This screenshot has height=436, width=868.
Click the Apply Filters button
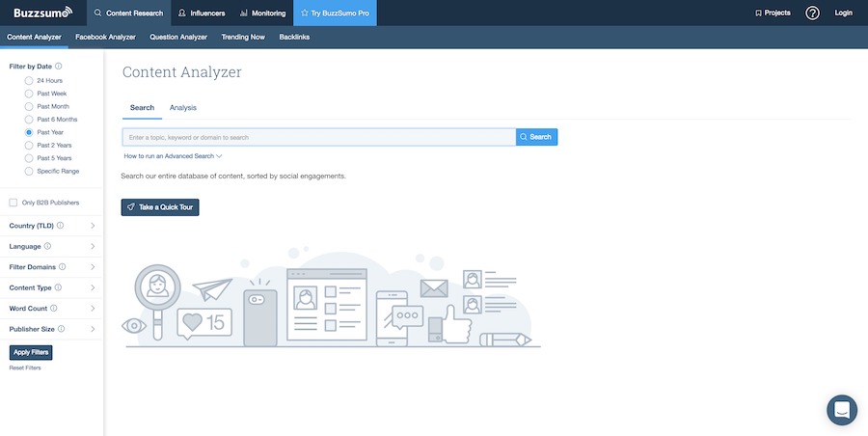pyautogui.click(x=31, y=352)
